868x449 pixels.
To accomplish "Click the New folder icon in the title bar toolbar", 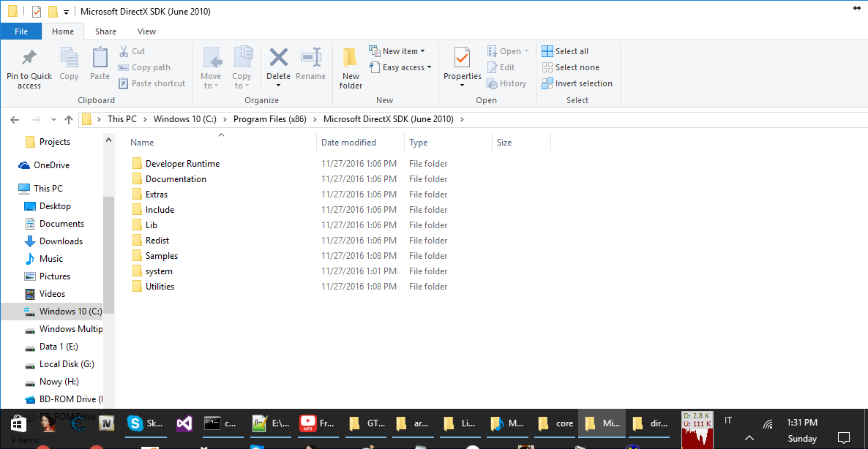I will point(53,12).
